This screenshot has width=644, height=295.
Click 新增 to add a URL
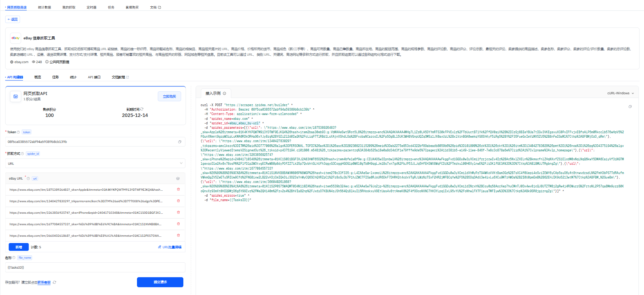point(19,247)
